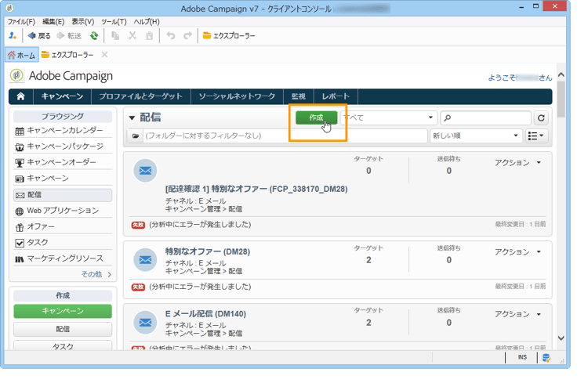The width and height of the screenshot is (588, 383).
Task: Click the folder filter text field
Action: tap(285, 135)
